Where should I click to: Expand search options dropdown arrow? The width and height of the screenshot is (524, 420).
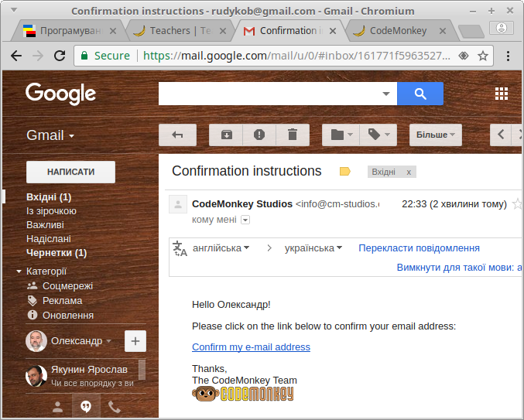click(386, 94)
